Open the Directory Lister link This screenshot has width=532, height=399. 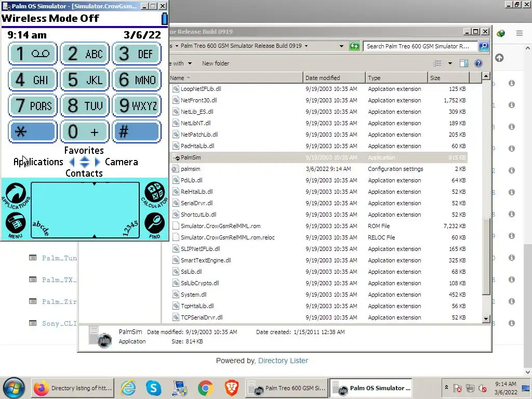pyautogui.click(x=283, y=361)
